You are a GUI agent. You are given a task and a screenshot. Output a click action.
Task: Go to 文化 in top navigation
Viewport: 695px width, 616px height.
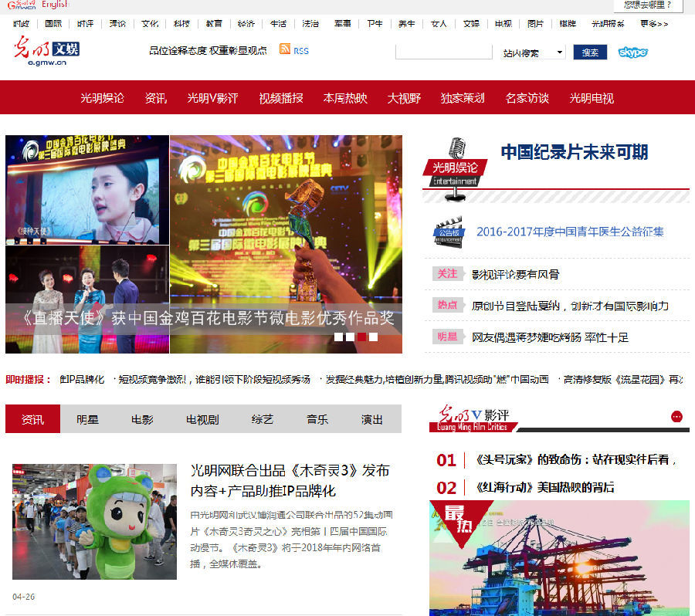[150, 24]
